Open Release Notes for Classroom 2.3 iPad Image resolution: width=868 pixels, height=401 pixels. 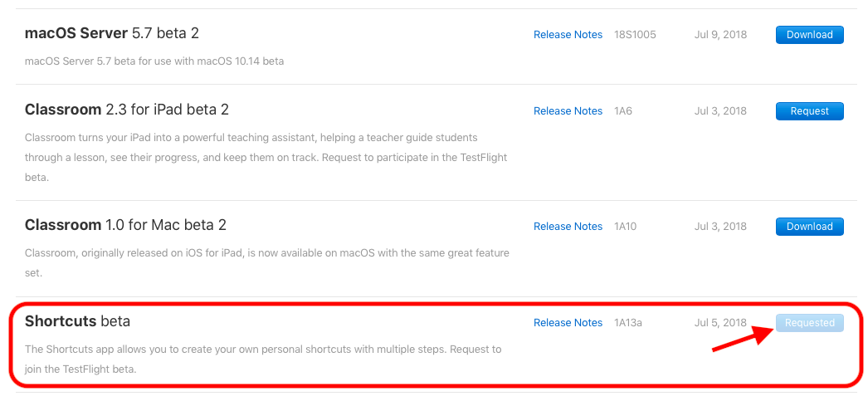(568, 111)
